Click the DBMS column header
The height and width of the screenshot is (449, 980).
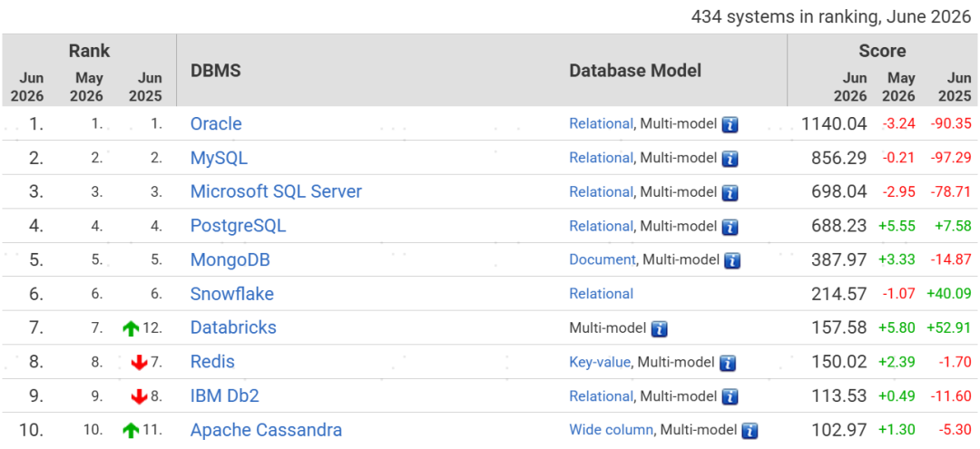216,71
